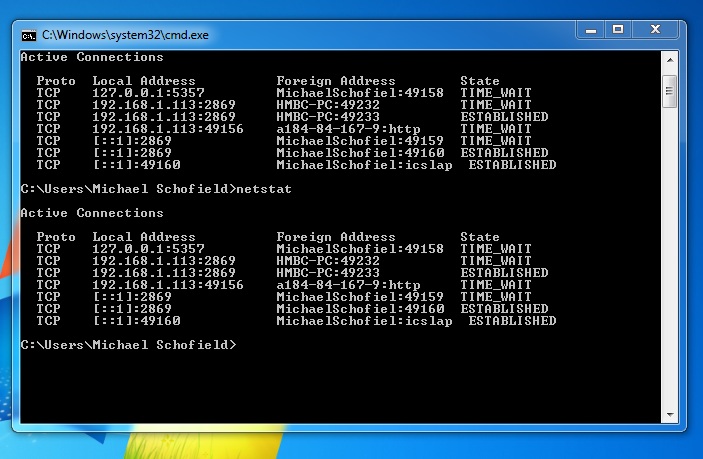Click 127.0.0.1:5357 in the second table
Screen dimensions: 703x459
pos(148,249)
